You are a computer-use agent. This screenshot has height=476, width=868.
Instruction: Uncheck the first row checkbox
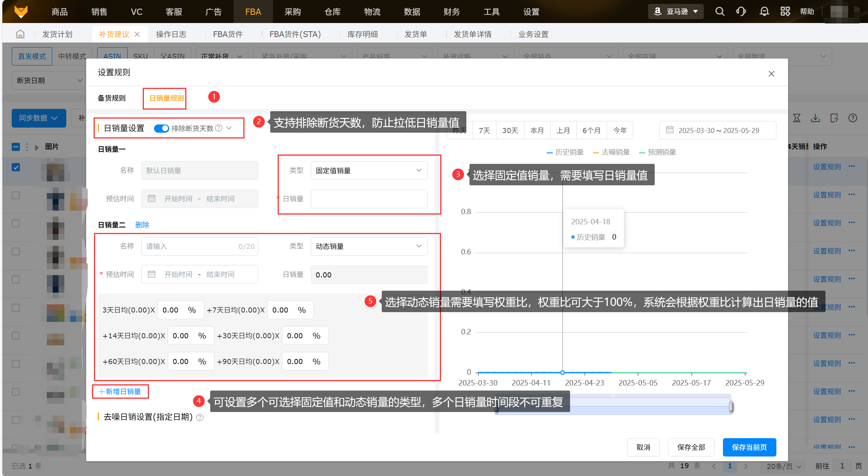[16, 167]
